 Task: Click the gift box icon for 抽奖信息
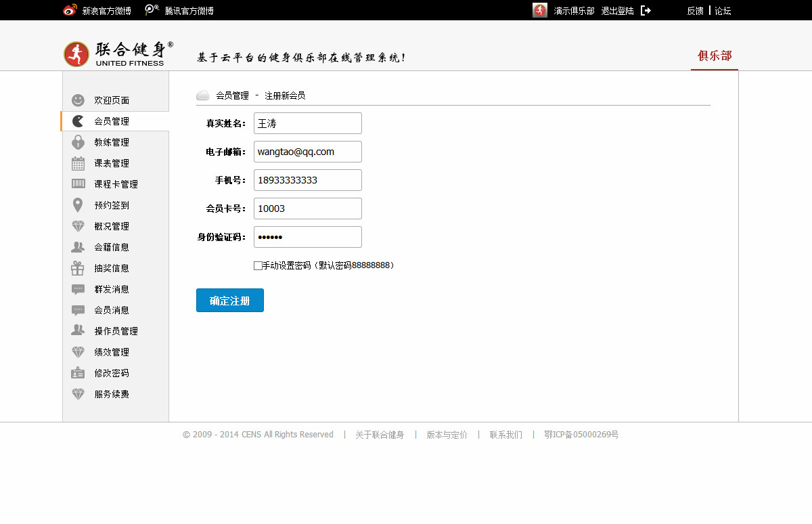click(78, 268)
